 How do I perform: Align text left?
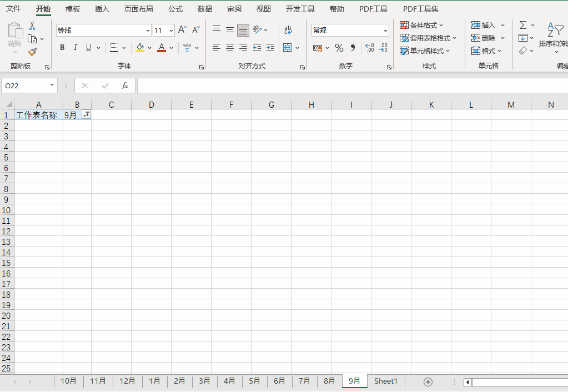click(x=217, y=47)
